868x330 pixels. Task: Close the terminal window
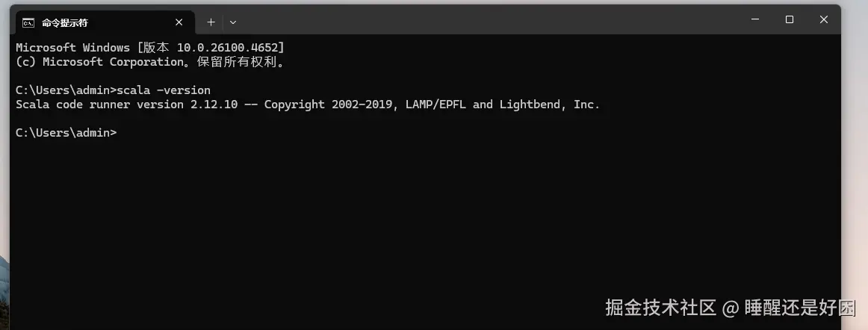824,19
